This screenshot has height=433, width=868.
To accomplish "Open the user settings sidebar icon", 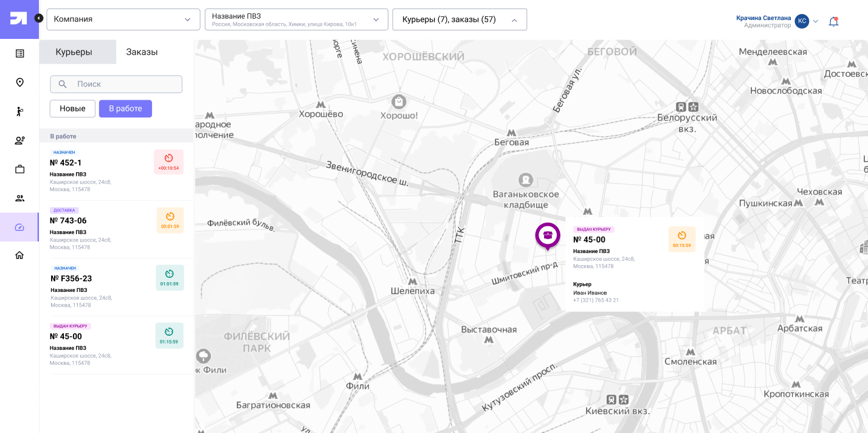I will tap(19, 140).
